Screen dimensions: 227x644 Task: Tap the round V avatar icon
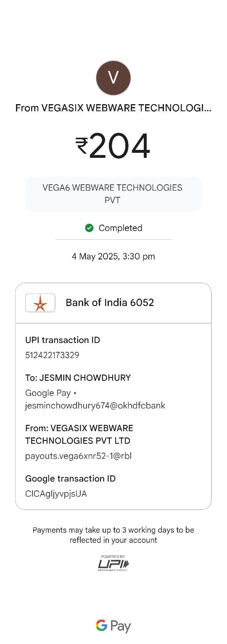click(113, 78)
